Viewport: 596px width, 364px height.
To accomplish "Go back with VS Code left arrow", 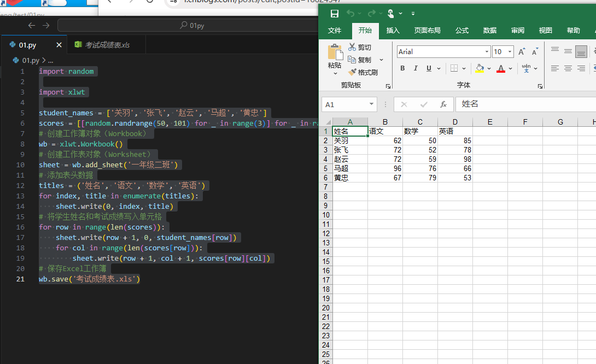I will coord(32,26).
